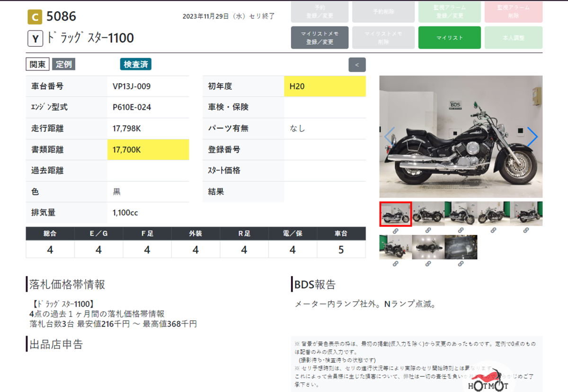
Task: Select the lot number 5086
Action: point(61,17)
